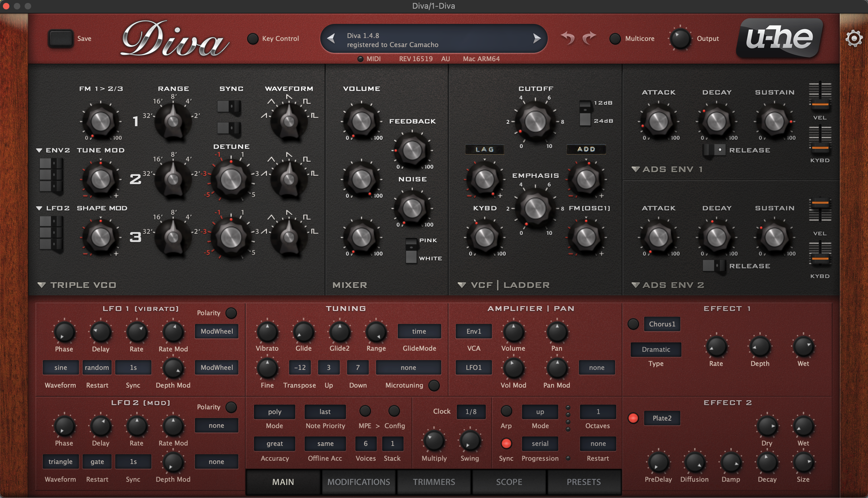Toggle the Multicore button
This screenshot has height=498, width=868.
pos(615,38)
